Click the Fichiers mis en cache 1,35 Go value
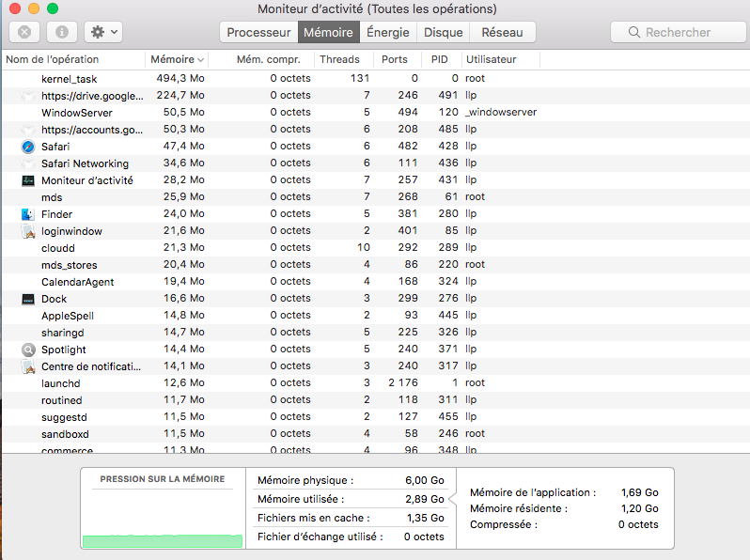 [x=425, y=518]
